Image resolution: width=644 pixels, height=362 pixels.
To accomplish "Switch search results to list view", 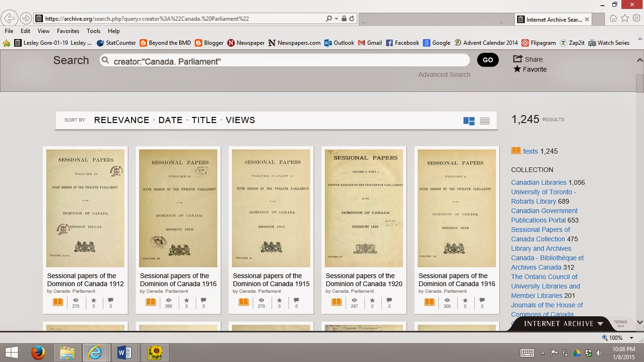I will [x=485, y=121].
